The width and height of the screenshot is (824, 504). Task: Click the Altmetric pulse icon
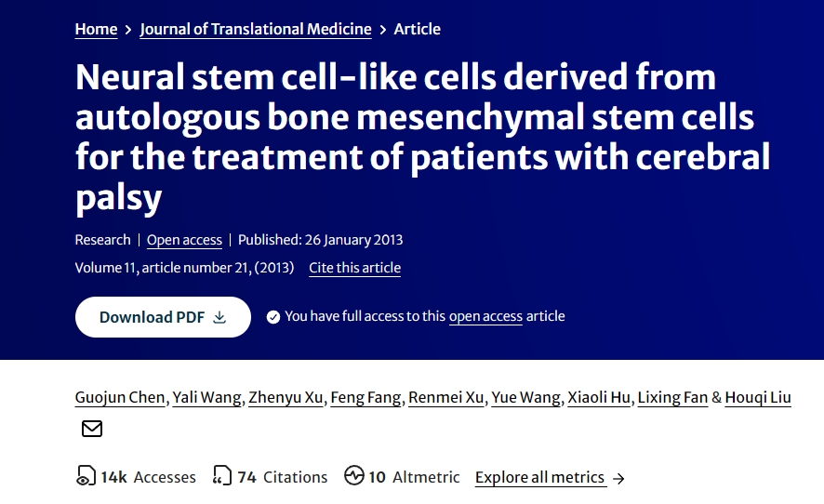click(354, 476)
